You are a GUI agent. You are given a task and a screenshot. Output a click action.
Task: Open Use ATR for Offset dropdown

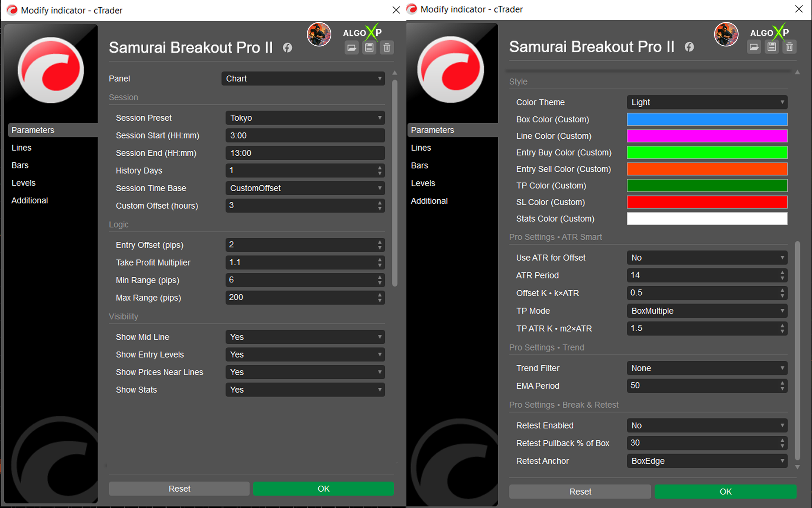pos(707,258)
